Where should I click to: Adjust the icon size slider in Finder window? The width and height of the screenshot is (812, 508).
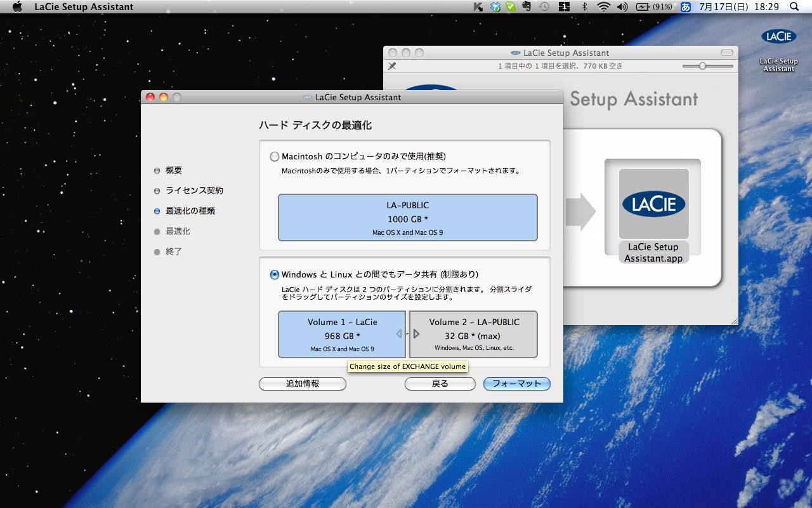tap(702, 66)
